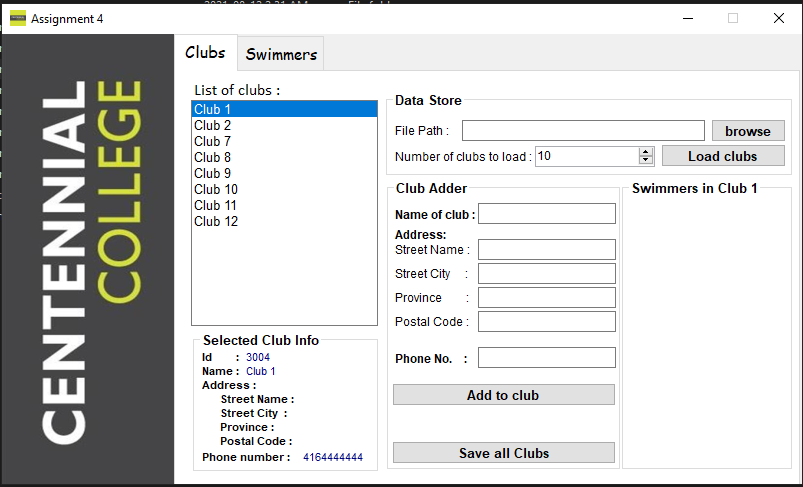Close the Assignment 4 window
Screen dimensions: 803x487
coord(779,18)
